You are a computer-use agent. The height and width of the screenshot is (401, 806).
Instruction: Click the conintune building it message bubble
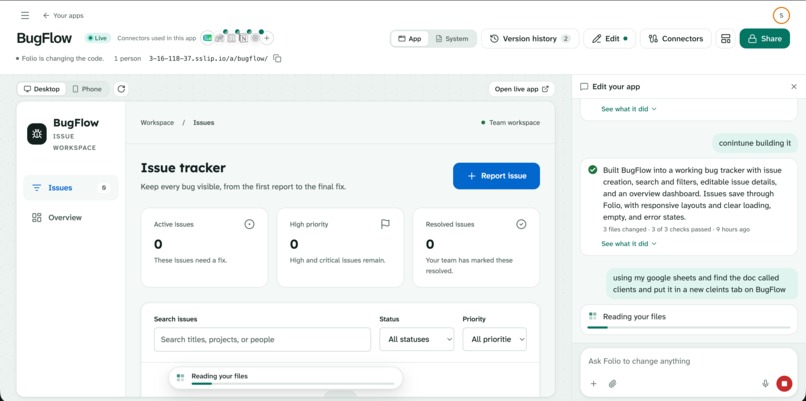(755, 143)
